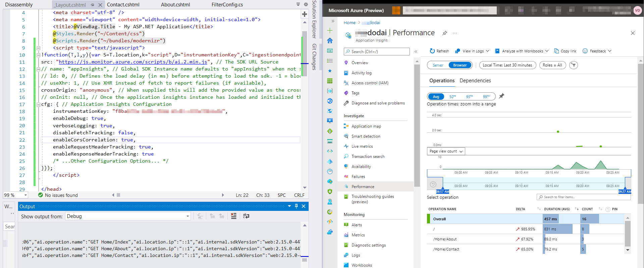The height and width of the screenshot is (268, 644).
Task: Select the Avg percentile toggle
Action: pos(436,97)
